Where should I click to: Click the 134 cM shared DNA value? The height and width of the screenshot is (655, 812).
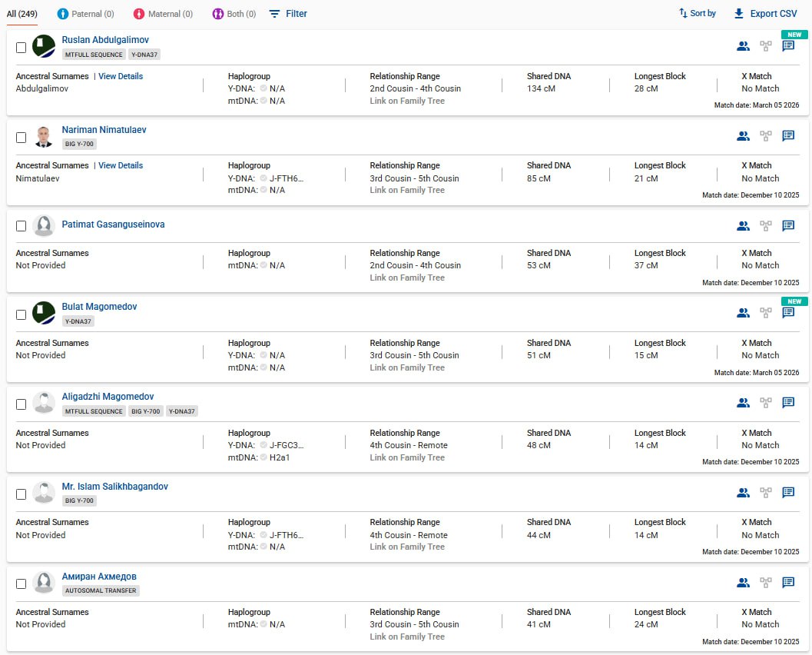(x=541, y=88)
